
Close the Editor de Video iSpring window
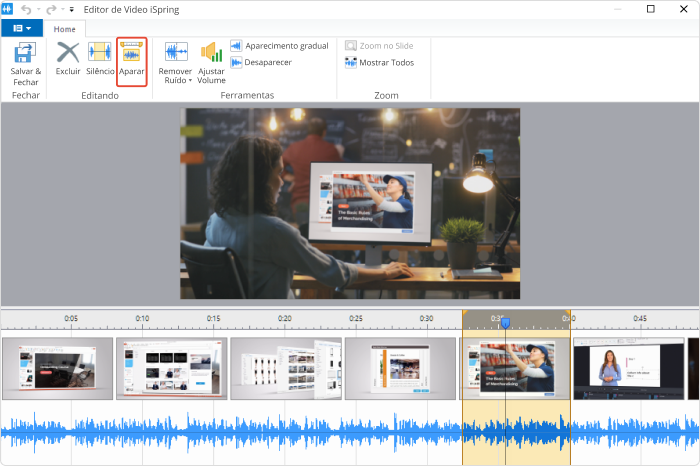683,9
